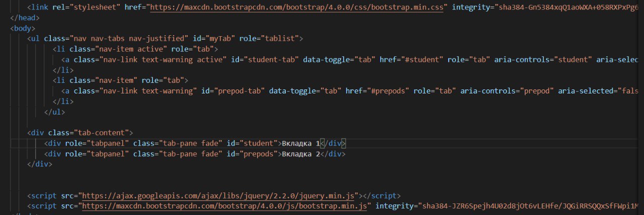Click the text "Вкладка 2"
644x215 pixels.
point(300,154)
